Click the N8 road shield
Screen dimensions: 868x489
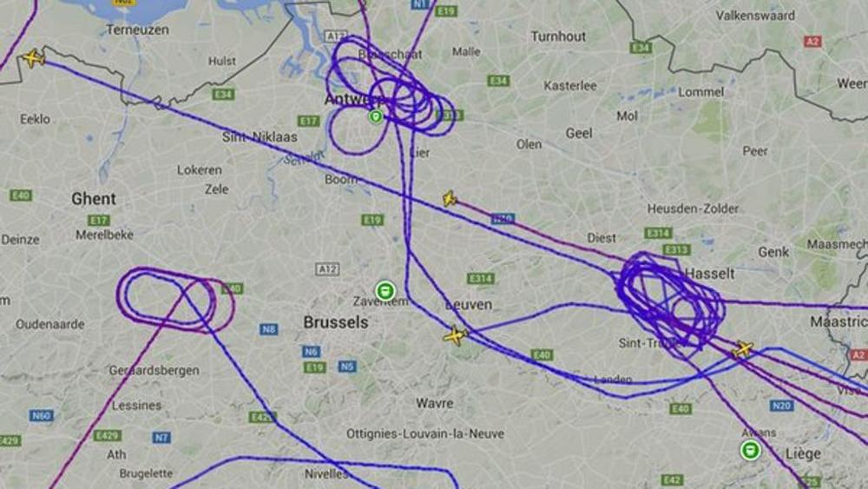(x=268, y=329)
